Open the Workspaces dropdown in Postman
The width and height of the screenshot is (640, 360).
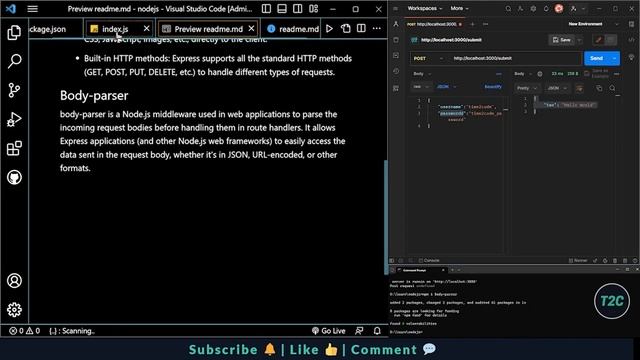(424, 8)
